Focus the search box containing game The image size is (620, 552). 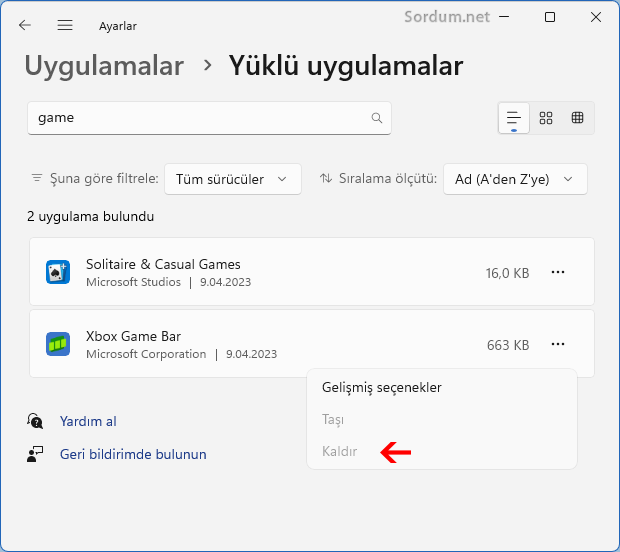pos(209,118)
